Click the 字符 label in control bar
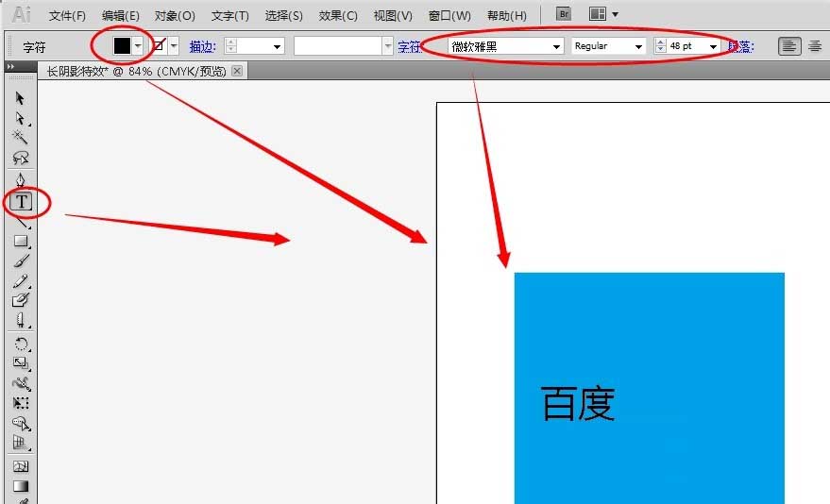This screenshot has height=504, width=830. (34, 47)
